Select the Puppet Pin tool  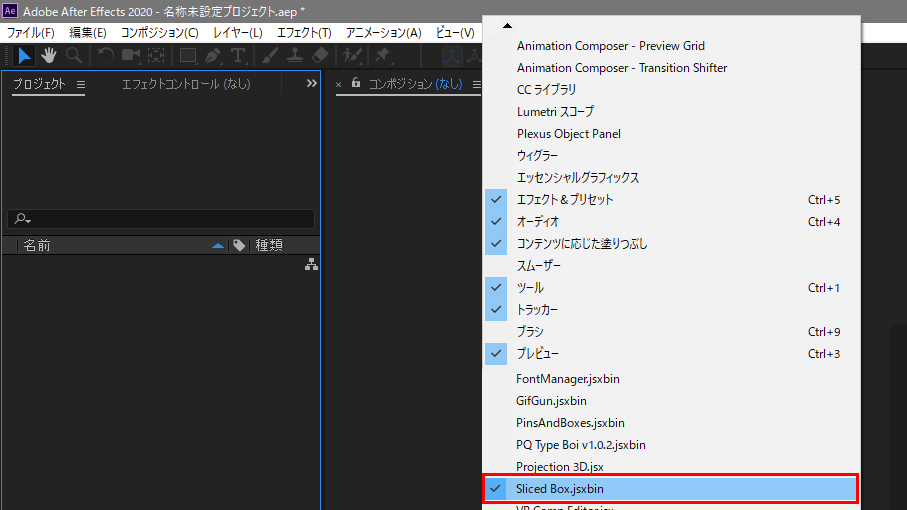382,56
